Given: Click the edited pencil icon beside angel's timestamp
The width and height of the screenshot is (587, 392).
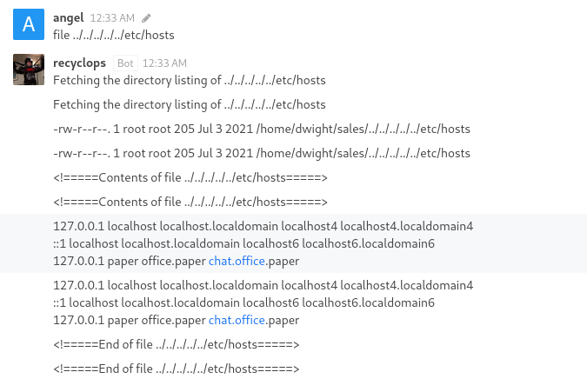Looking at the screenshot, I should pyautogui.click(x=146, y=17).
